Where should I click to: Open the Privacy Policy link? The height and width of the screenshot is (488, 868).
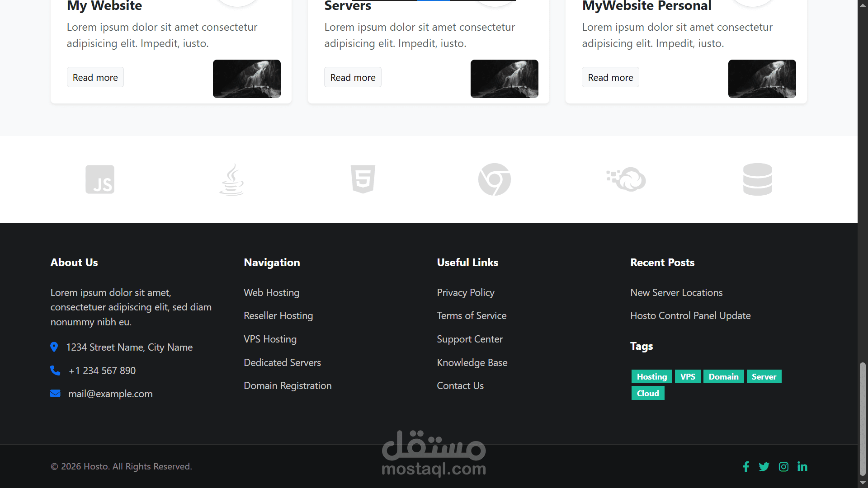tap(466, 293)
